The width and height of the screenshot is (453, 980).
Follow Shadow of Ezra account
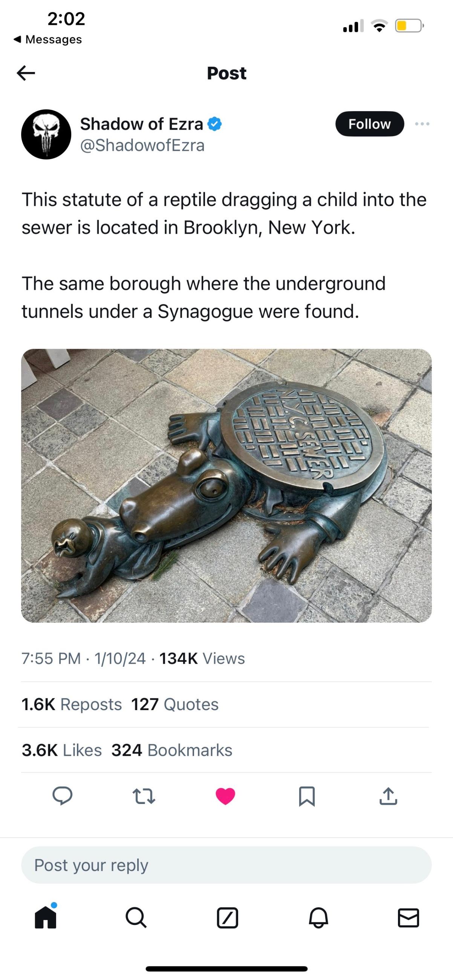pyautogui.click(x=369, y=124)
